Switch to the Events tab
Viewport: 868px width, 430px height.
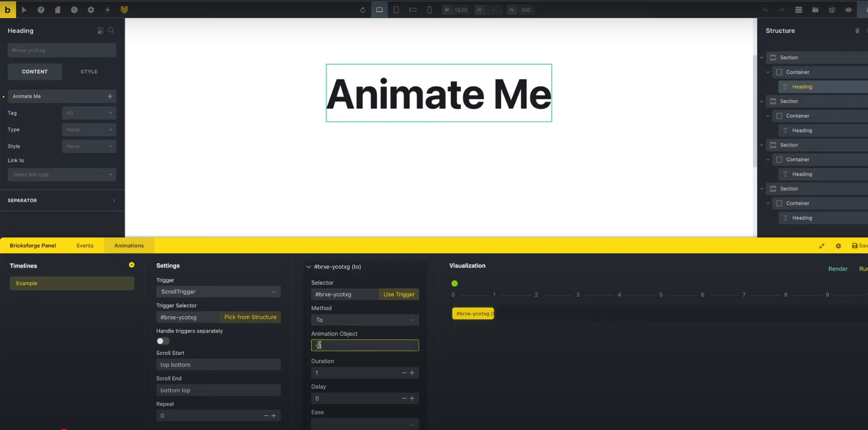point(85,246)
